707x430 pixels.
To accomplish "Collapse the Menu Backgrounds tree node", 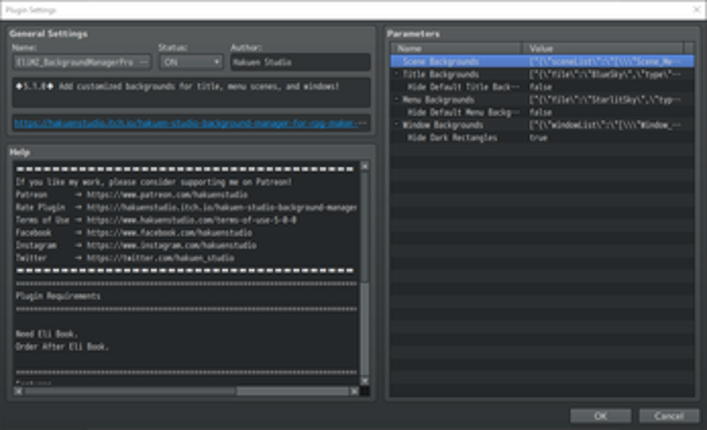I will coord(397,99).
